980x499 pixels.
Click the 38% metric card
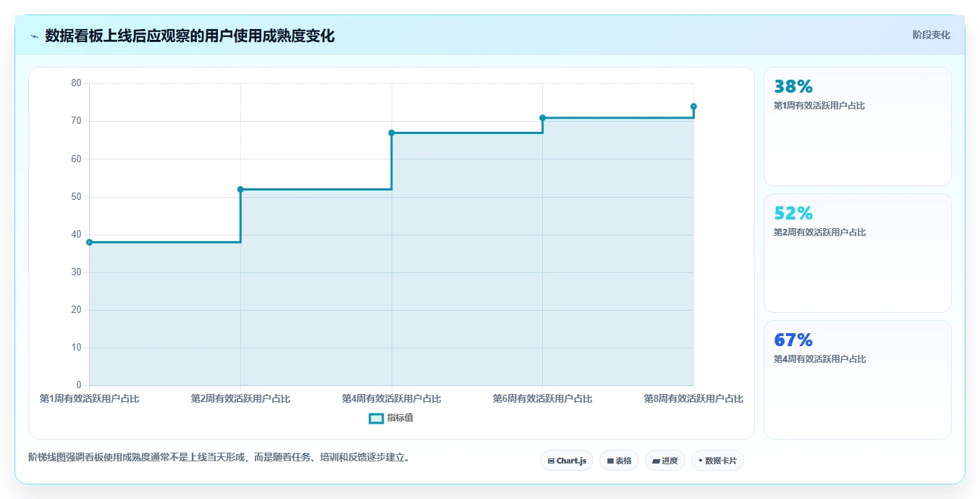pyautogui.click(x=857, y=127)
